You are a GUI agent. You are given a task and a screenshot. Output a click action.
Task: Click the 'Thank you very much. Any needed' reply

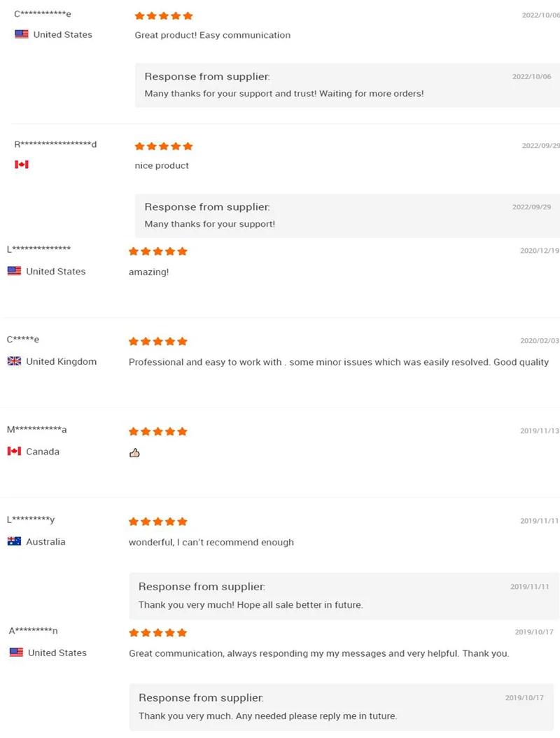[267, 716]
